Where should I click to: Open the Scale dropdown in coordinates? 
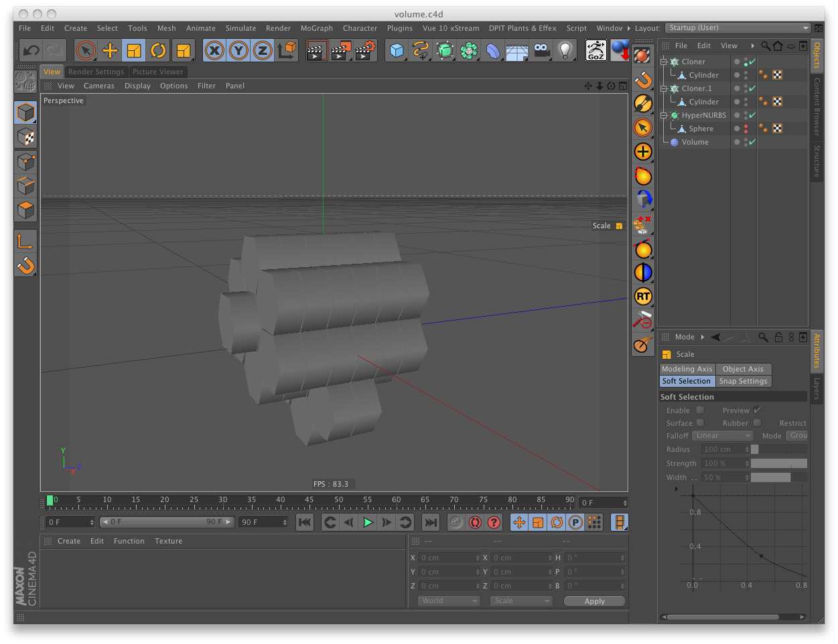pyautogui.click(x=521, y=601)
